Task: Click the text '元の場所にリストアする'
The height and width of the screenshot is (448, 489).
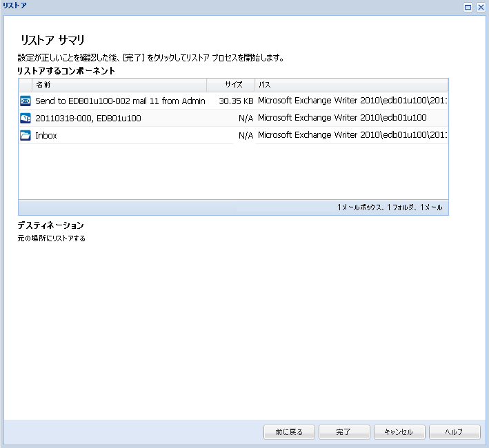Action: [52, 238]
